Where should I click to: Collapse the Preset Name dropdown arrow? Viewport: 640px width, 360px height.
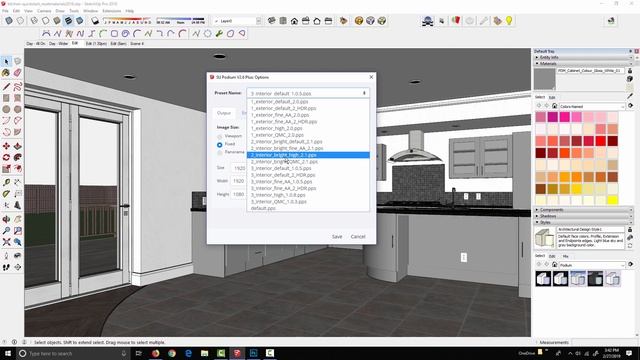364,93
